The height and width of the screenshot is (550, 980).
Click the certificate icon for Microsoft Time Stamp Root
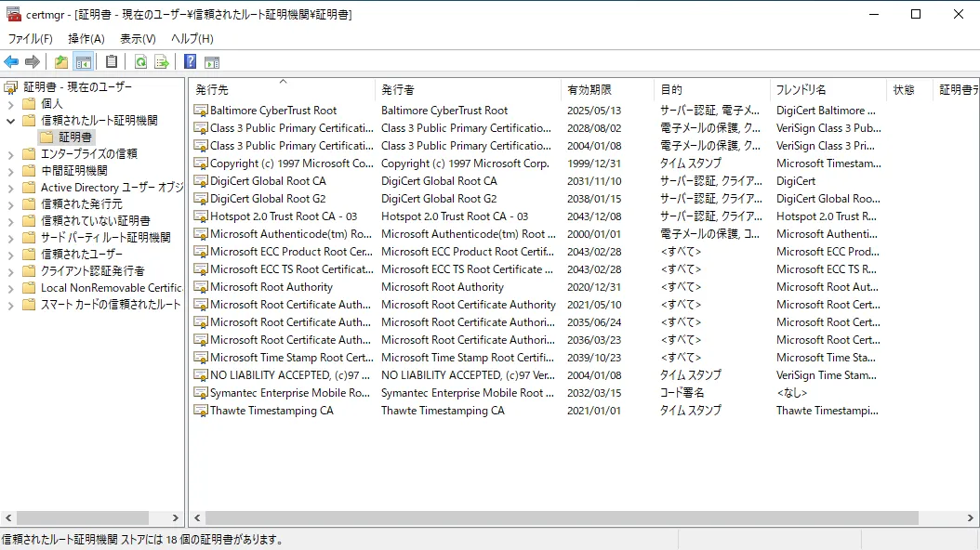[x=201, y=358]
